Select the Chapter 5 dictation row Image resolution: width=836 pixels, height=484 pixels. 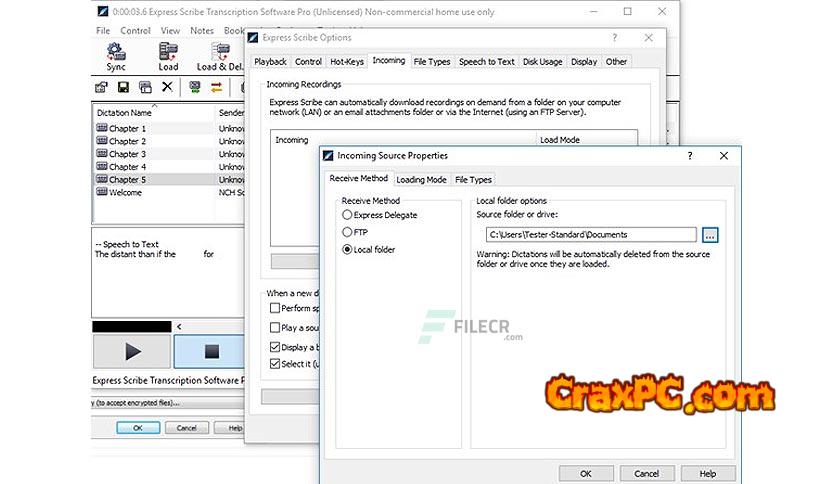[x=168, y=180]
